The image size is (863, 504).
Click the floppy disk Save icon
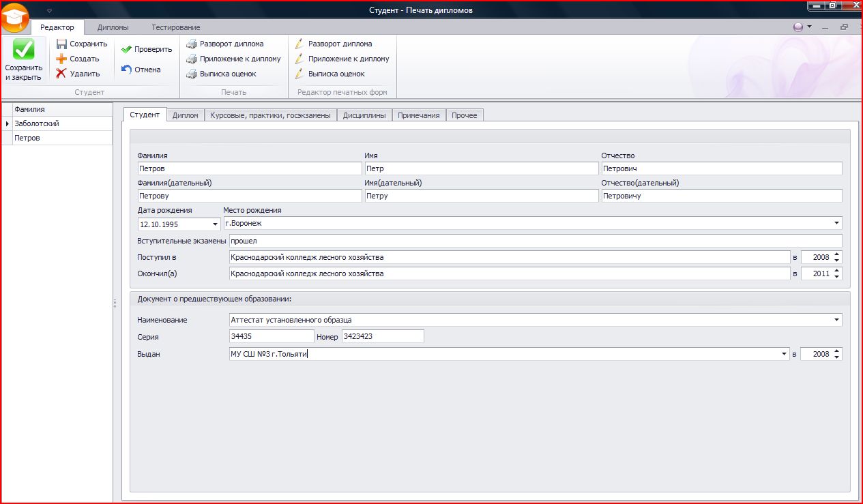(61, 44)
